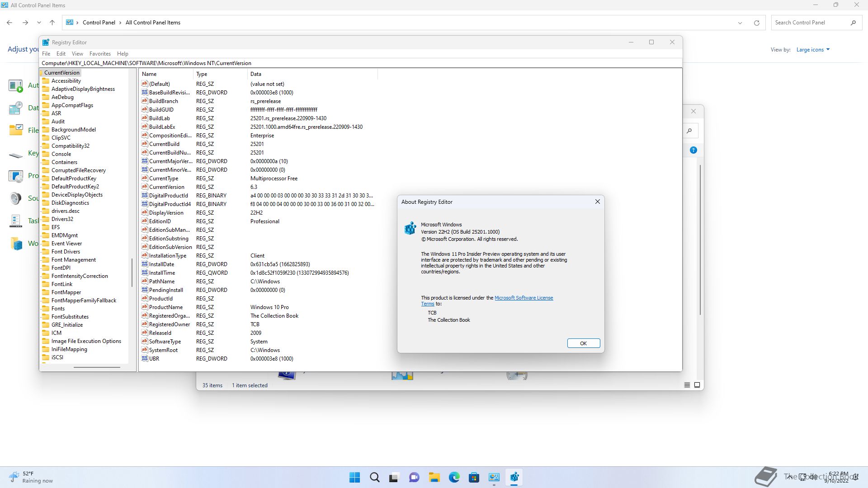868x488 pixels.
Task: Click the registry tree vertical scrollbar
Action: [132, 272]
